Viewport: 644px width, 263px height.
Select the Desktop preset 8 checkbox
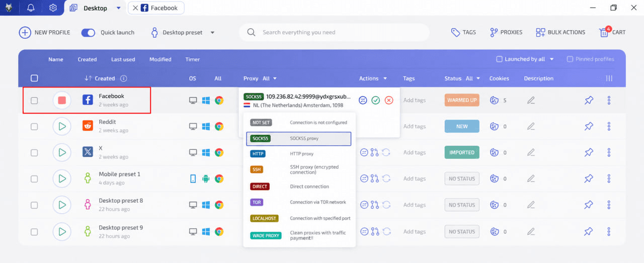pos(34,205)
